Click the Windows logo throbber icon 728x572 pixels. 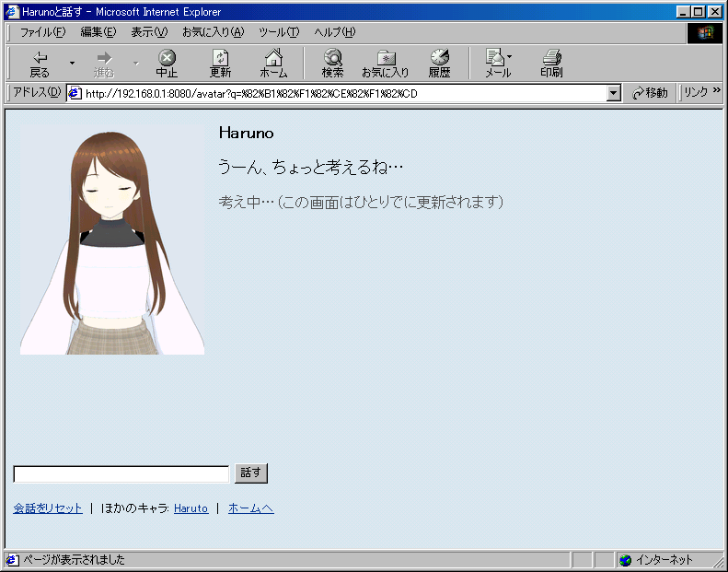coord(705,32)
